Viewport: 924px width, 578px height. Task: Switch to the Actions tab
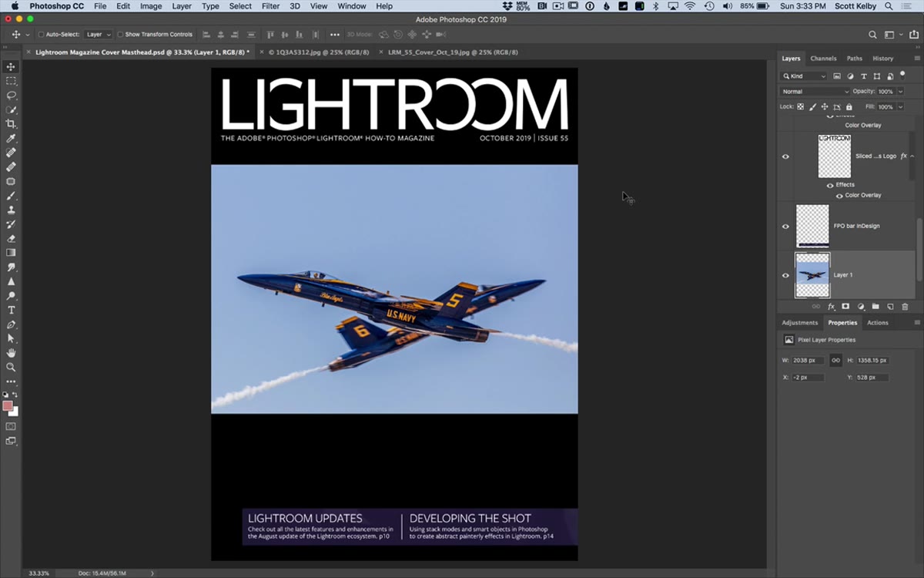tap(878, 323)
